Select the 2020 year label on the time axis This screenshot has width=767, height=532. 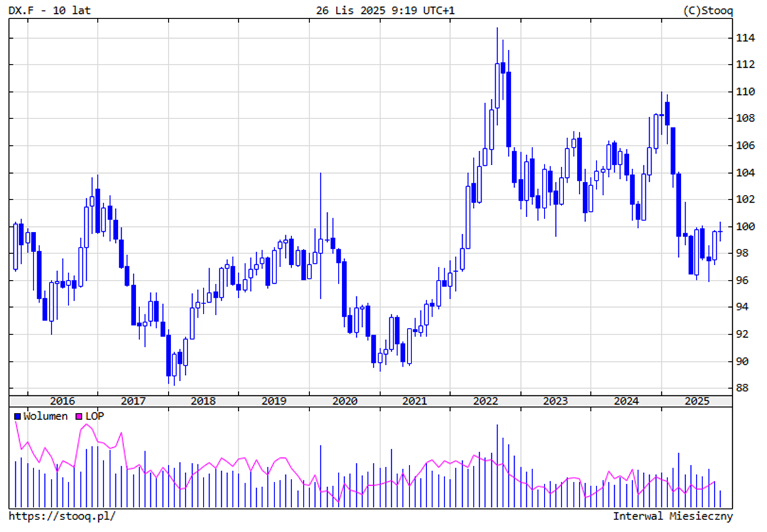click(x=344, y=401)
